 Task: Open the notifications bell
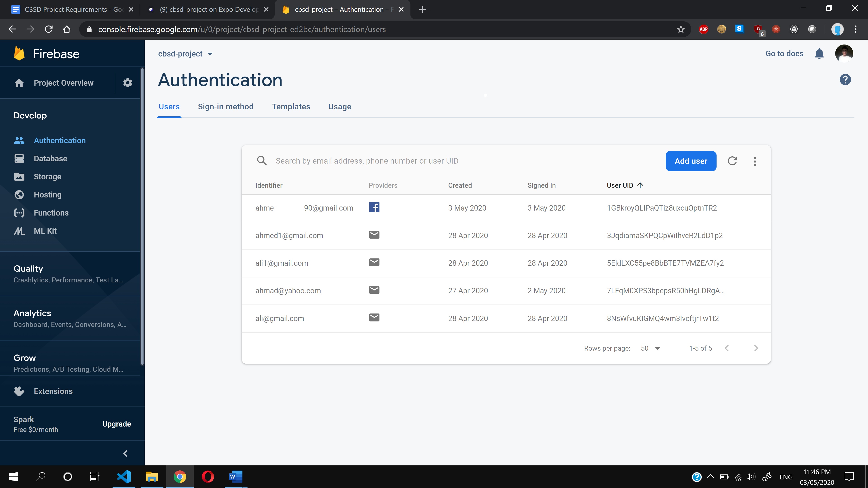tap(819, 54)
